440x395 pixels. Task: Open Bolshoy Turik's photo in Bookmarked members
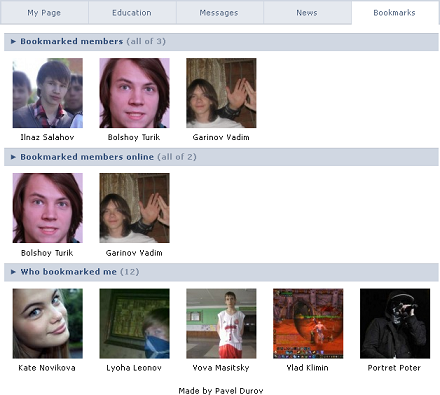[x=134, y=93]
